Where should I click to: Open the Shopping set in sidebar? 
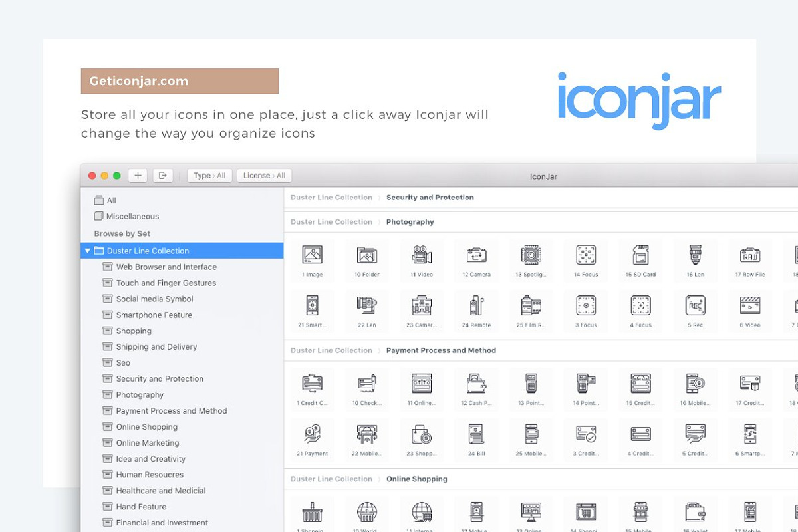click(x=127, y=331)
